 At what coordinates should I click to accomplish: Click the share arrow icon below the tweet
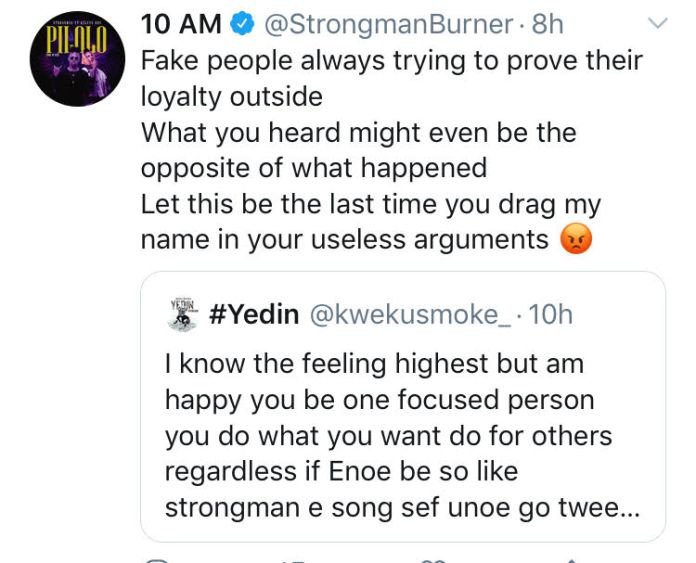[x=571, y=560]
